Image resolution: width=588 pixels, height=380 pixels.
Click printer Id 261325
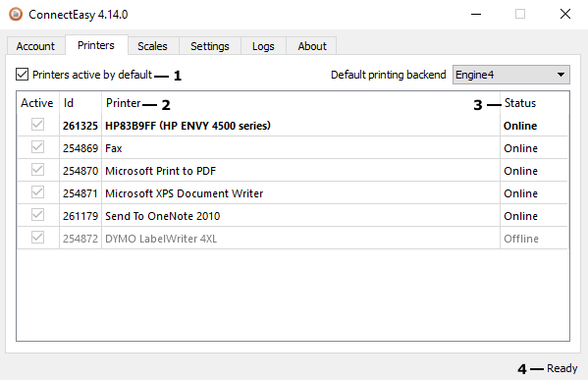click(x=80, y=126)
